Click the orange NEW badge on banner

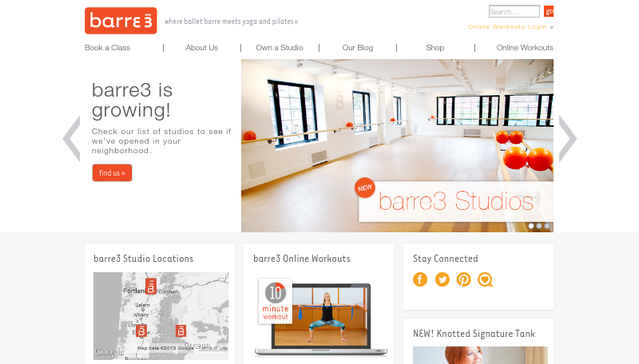(x=365, y=188)
